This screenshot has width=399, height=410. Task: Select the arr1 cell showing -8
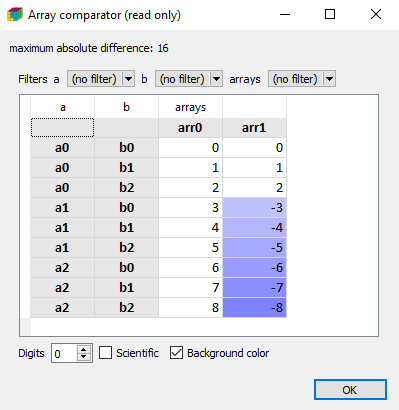click(254, 307)
